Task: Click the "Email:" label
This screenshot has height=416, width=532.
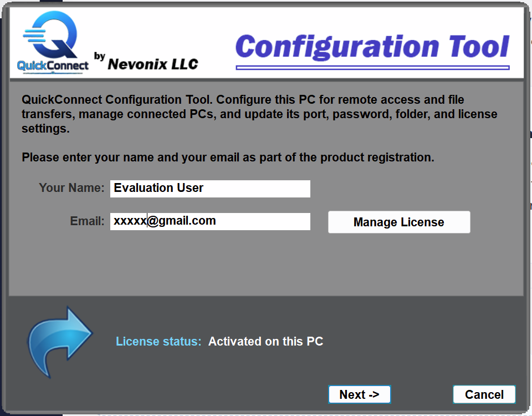Action: (87, 221)
